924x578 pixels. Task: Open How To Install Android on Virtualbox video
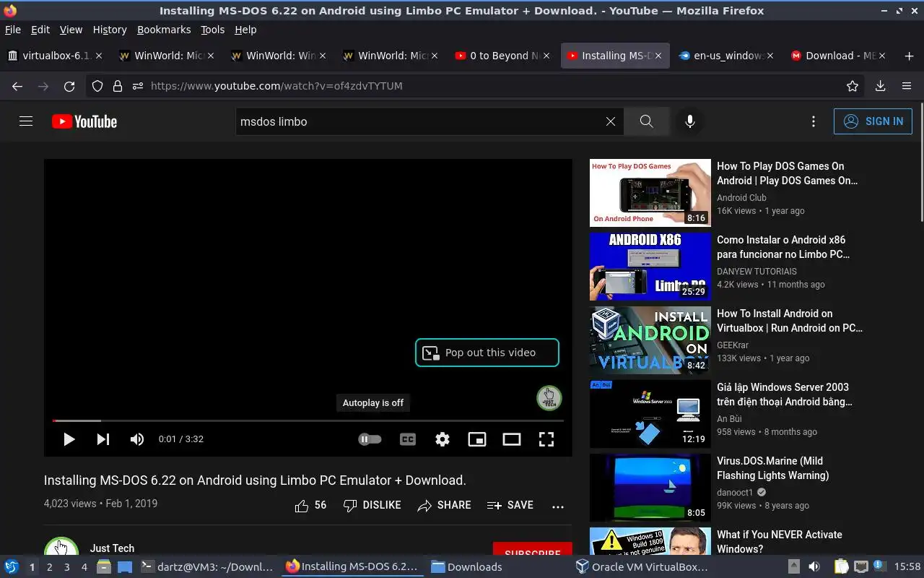click(790, 321)
